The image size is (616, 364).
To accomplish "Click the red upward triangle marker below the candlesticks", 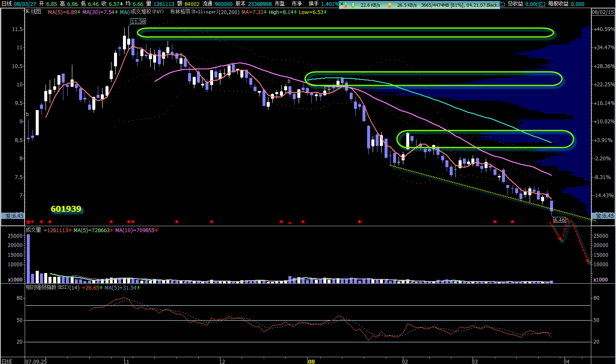I will click(290, 222).
